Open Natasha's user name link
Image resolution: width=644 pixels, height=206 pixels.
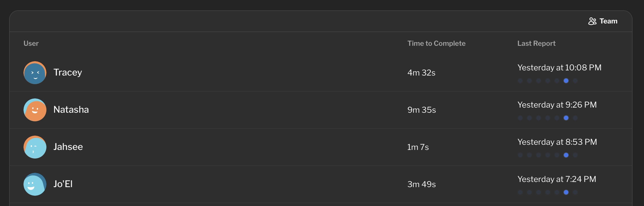tap(71, 110)
